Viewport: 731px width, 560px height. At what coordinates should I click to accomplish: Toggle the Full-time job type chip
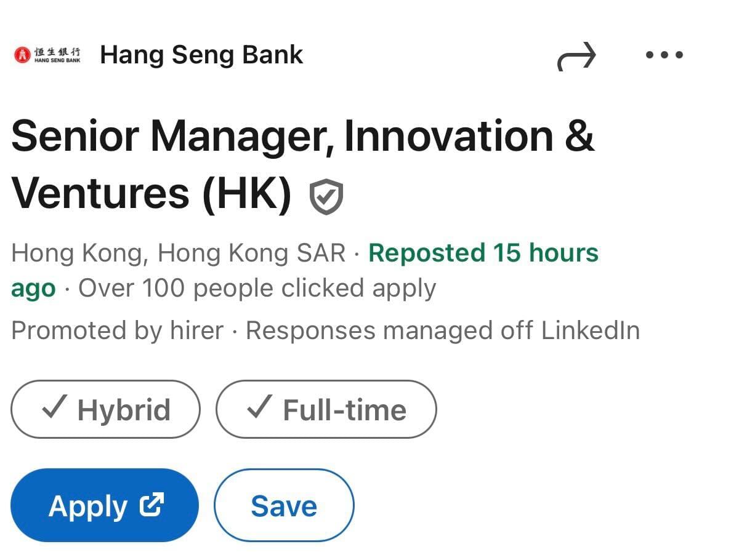326,409
